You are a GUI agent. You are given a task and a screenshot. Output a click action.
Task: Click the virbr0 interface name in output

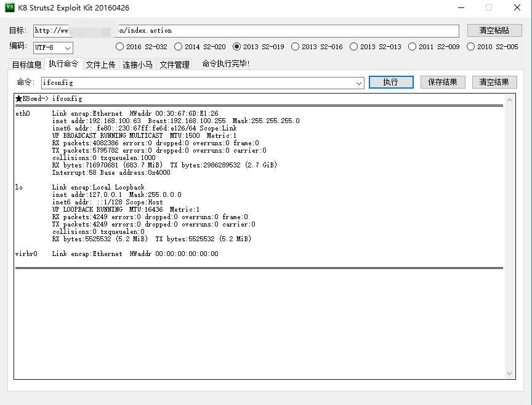click(26, 254)
